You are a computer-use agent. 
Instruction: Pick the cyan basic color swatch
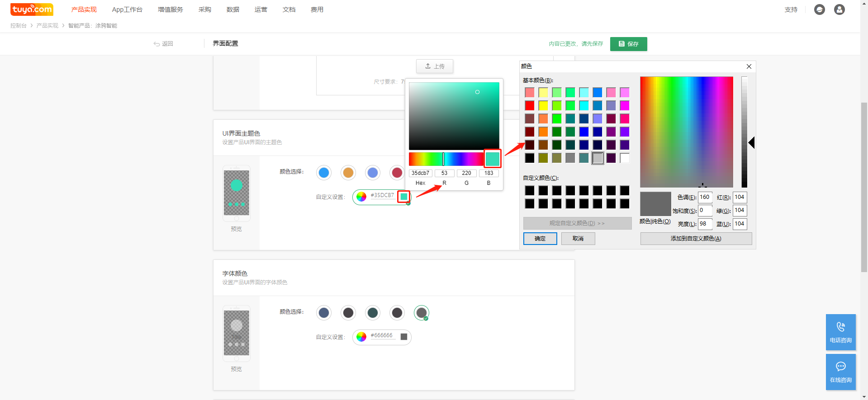584,105
